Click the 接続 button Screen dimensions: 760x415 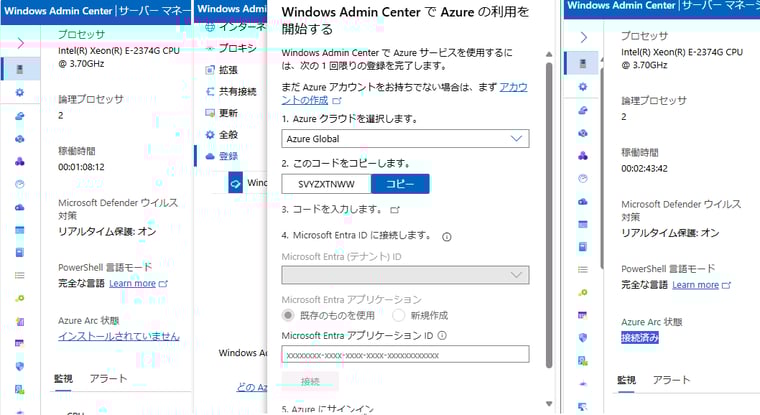pos(310,382)
